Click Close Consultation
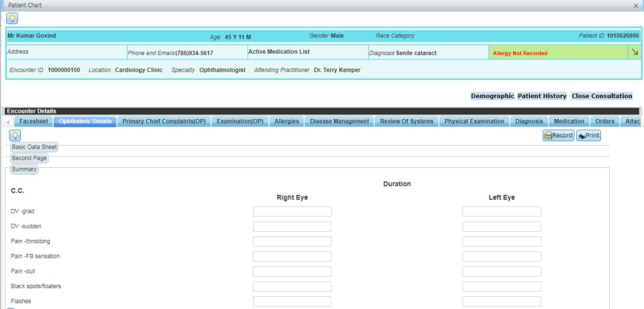This screenshot has height=309, width=644. click(x=602, y=96)
